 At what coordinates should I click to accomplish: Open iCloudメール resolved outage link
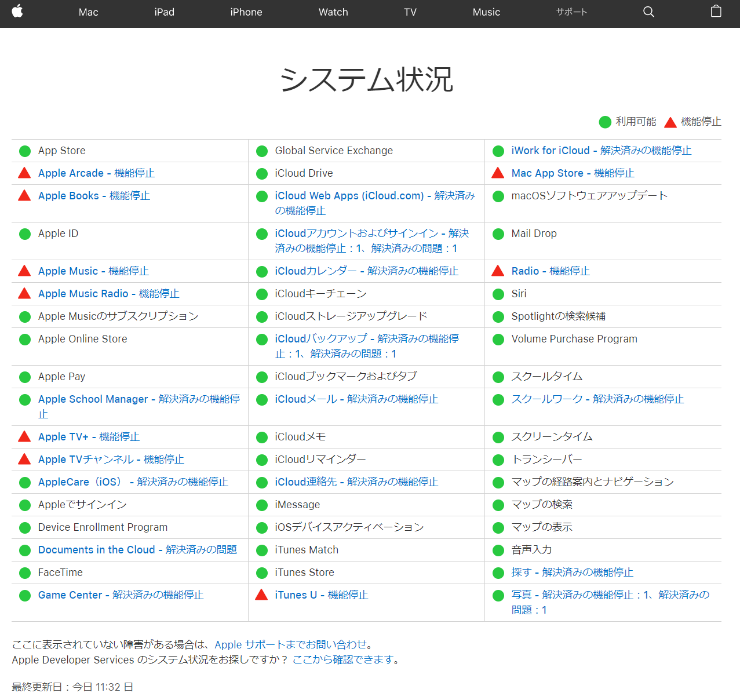356,399
